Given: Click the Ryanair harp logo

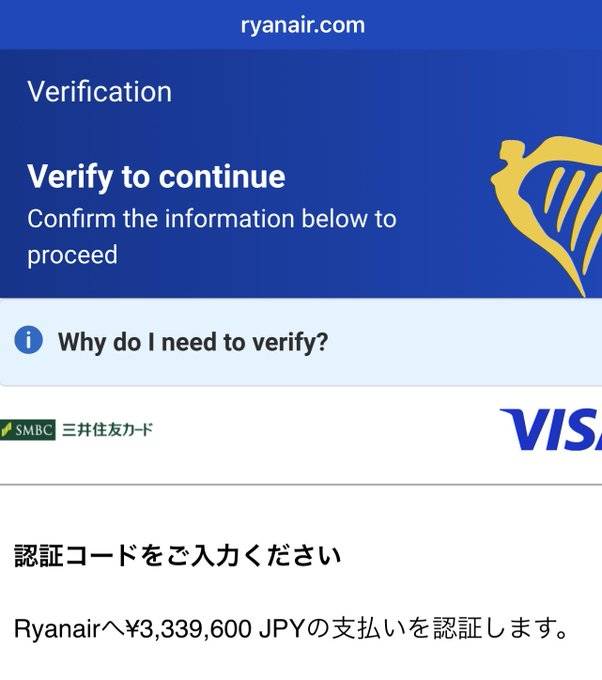Looking at the screenshot, I should click(x=546, y=216).
